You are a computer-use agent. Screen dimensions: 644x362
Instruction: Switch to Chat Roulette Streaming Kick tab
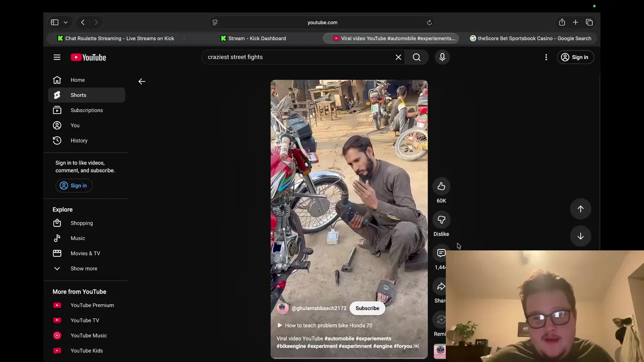click(115, 38)
